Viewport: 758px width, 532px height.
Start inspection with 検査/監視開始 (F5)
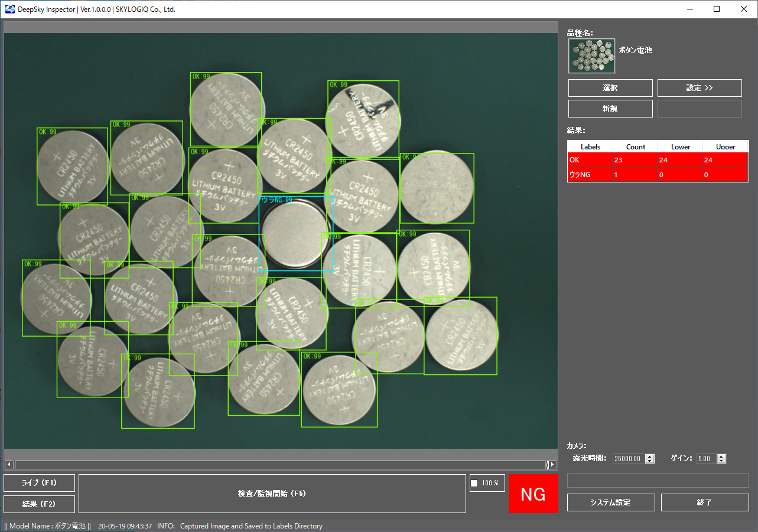272,494
